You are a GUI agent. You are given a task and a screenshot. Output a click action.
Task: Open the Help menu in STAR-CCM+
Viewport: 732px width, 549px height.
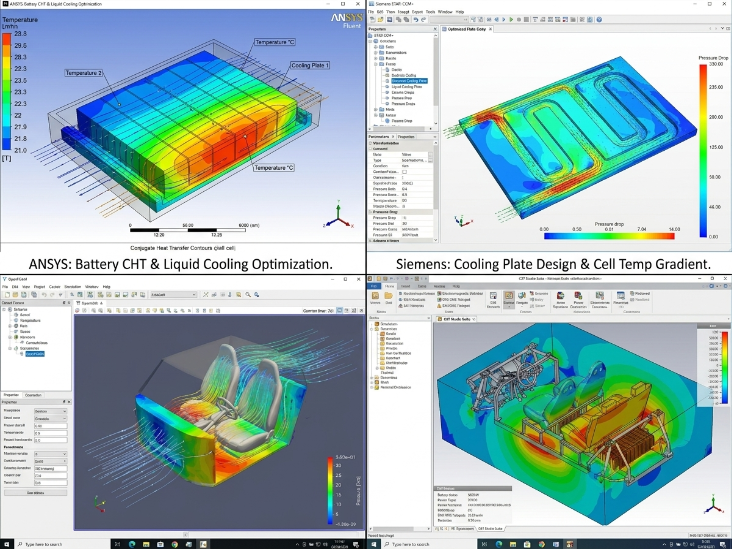460,12
